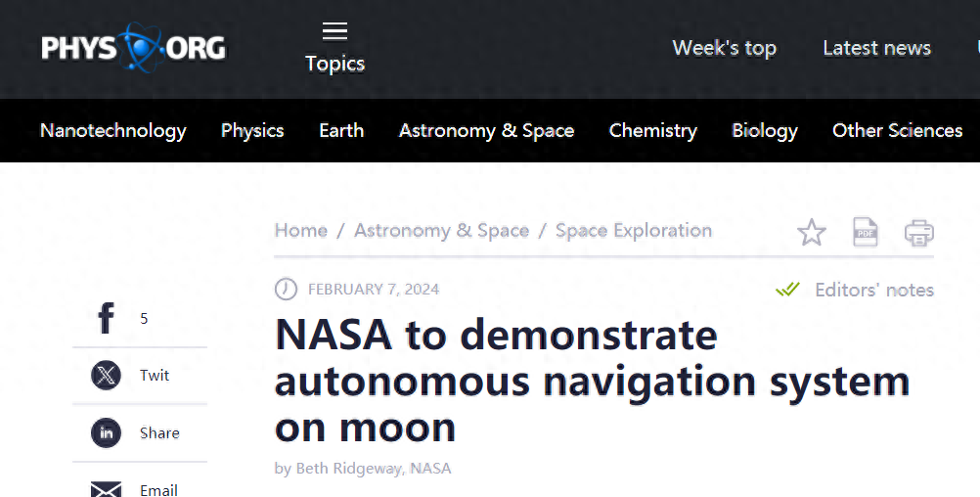Print article using the printer icon
This screenshot has width=980, height=497.
pyautogui.click(x=918, y=233)
